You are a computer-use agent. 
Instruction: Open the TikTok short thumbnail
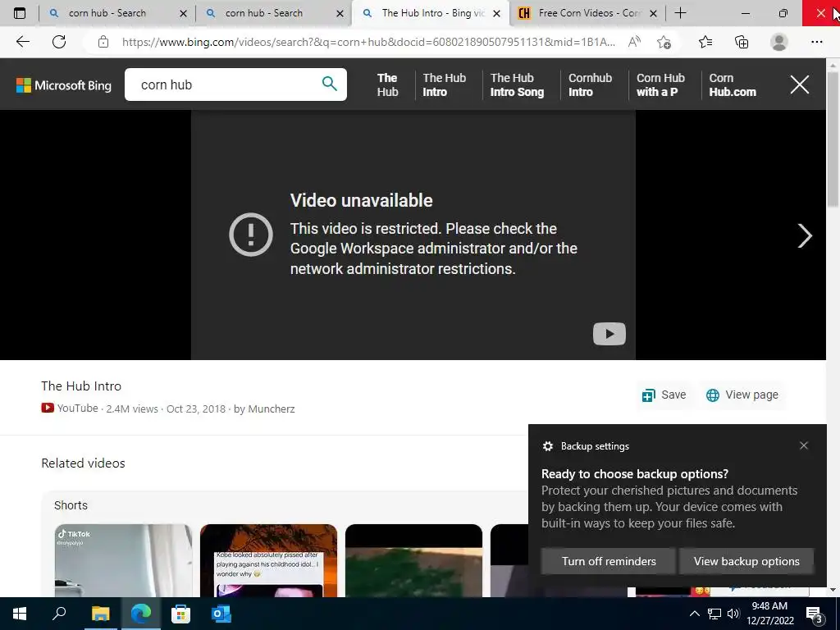[x=123, y=560]
